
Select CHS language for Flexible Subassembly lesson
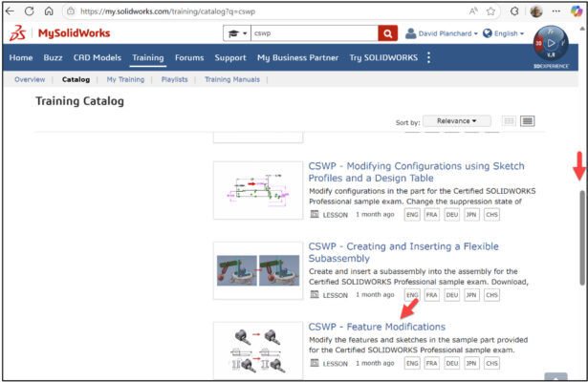click(x=491, y=295)
